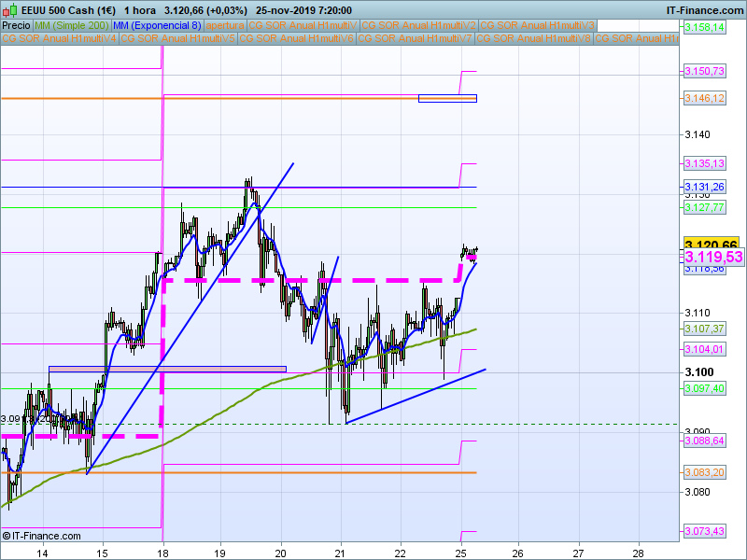Click the 3.120,66 (+0,03%) header quote
This screenshot has height=560, width=747.
(x=205, y=10)
